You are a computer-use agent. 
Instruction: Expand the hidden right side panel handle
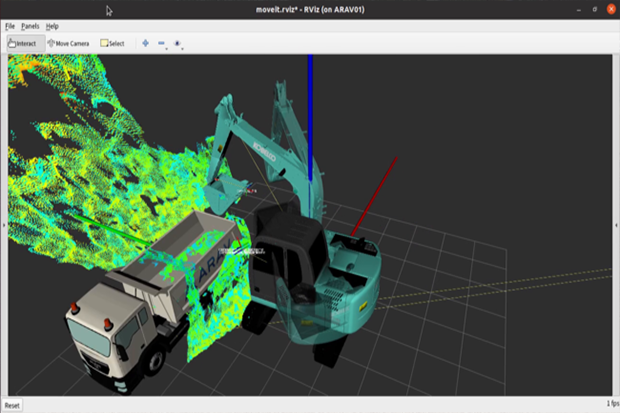pos(616,226)
